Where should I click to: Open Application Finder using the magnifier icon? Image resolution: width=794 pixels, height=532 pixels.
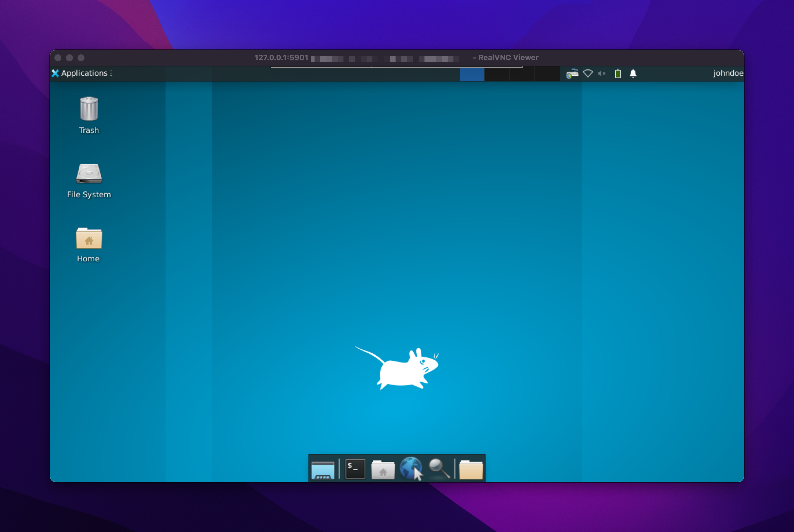click(x=439, y=469)
